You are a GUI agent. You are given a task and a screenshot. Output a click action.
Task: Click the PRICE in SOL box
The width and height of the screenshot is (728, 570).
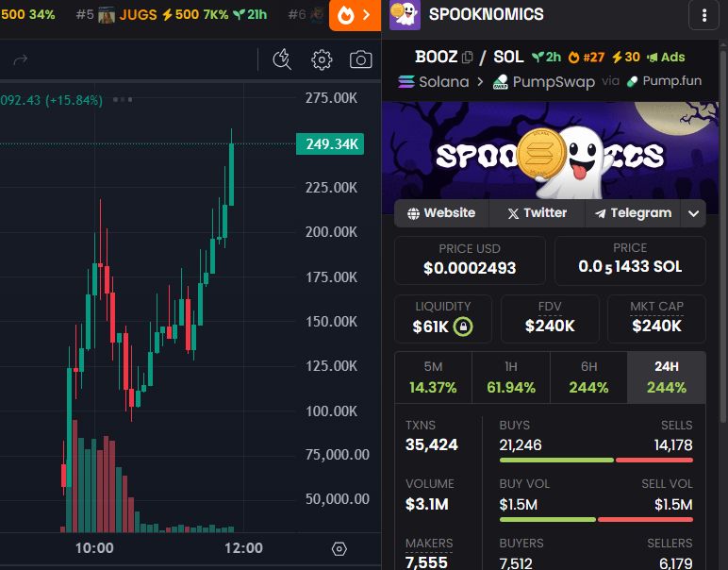click(630, 260)
